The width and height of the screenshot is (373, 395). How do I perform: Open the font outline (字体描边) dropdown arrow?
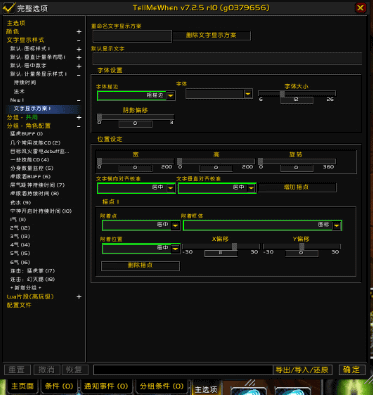(170, 96)
